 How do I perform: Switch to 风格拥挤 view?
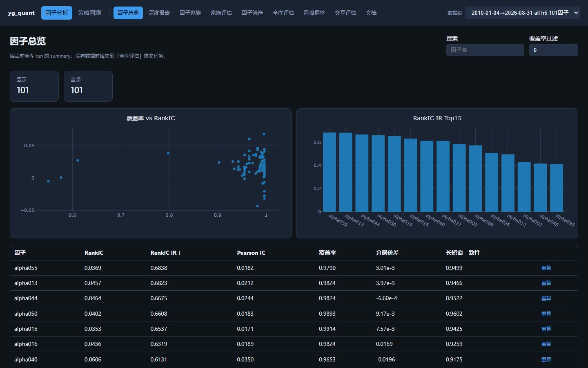[x=314, y=13]
